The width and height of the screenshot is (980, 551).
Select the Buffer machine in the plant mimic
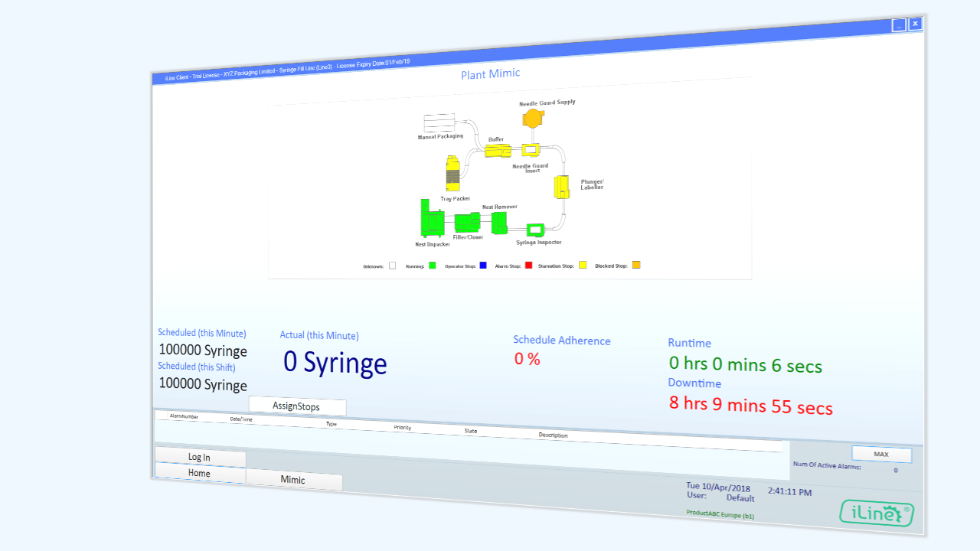[x=497, y=151]
